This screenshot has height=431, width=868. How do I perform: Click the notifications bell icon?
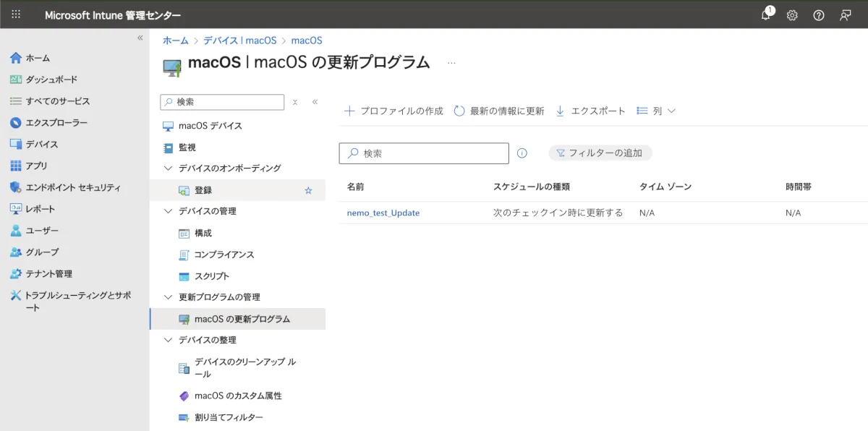pyautogui.click(x=766, y=15)
